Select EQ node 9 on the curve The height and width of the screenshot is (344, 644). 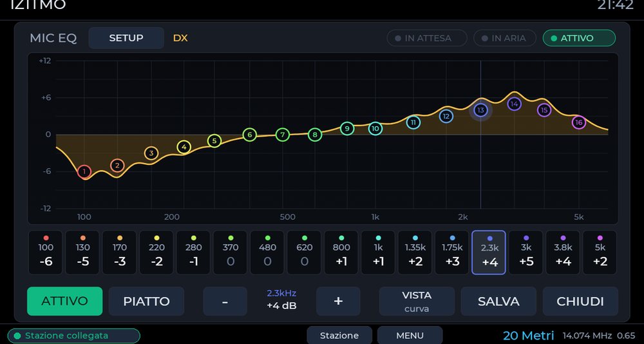(347, 129)
